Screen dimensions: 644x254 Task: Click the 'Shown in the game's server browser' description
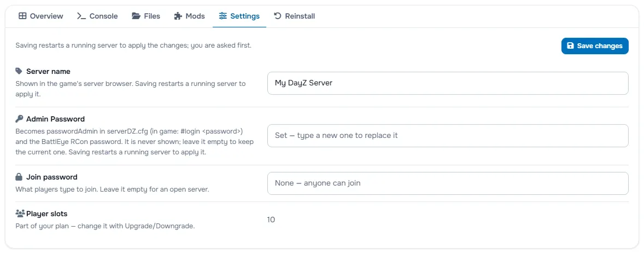[x=131, y=88]
